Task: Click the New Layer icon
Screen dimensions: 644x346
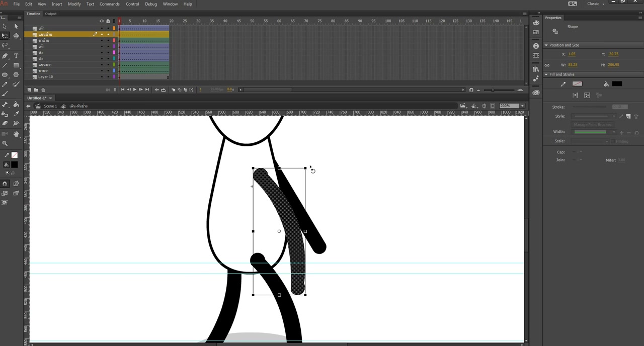Action: click(29, 90)
